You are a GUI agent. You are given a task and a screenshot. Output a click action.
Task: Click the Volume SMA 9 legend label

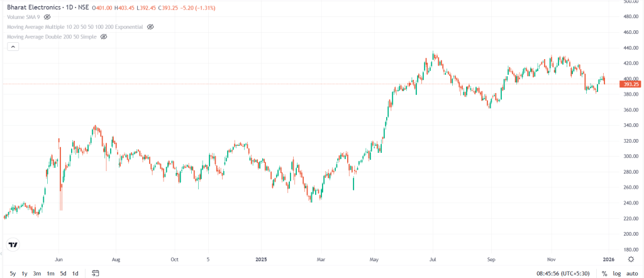(x=23, y=17)
